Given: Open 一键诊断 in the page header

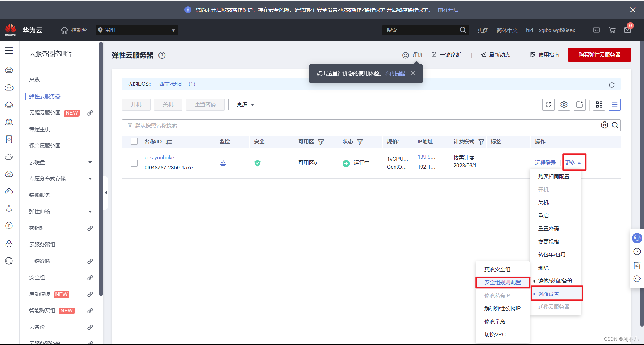Looking at the screenshot, I should tap(446, 55).
